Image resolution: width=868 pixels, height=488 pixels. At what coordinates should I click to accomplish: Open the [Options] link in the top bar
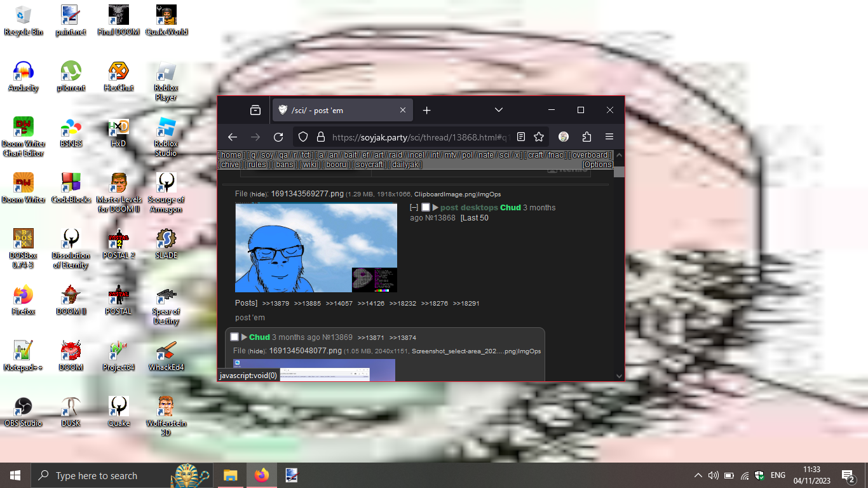(598, 165)
